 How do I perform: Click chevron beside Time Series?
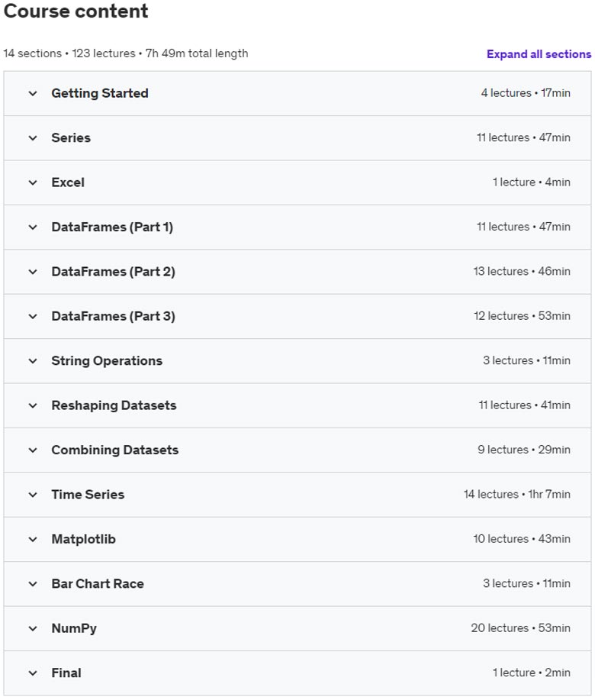click(x=33, y=495)
